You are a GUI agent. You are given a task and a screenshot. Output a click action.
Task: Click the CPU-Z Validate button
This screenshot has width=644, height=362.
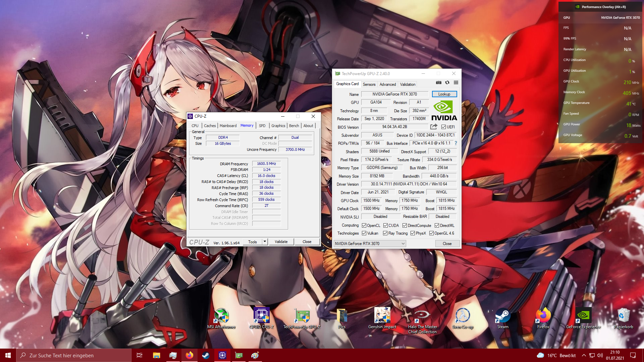[x=281, y=242]
